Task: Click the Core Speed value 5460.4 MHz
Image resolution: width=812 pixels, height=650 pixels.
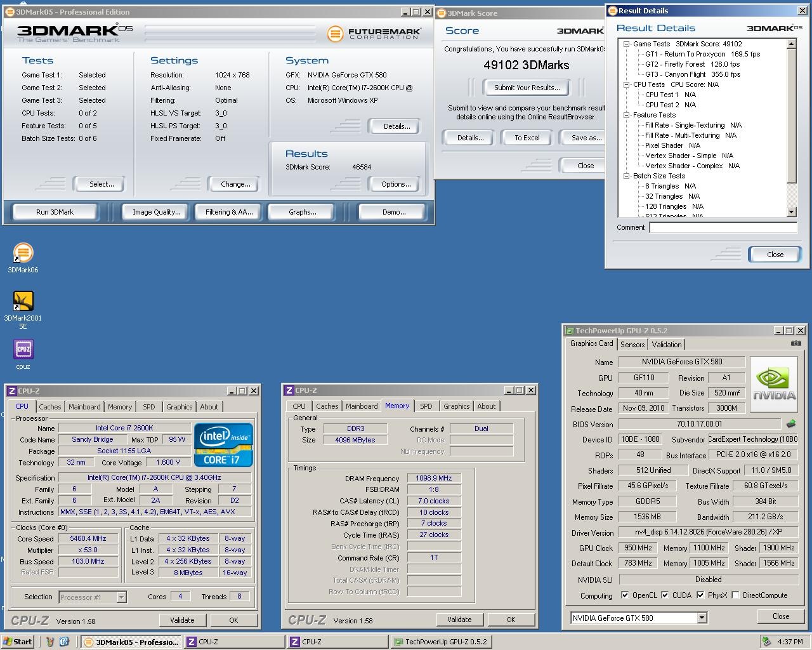Action: point(88,538)
